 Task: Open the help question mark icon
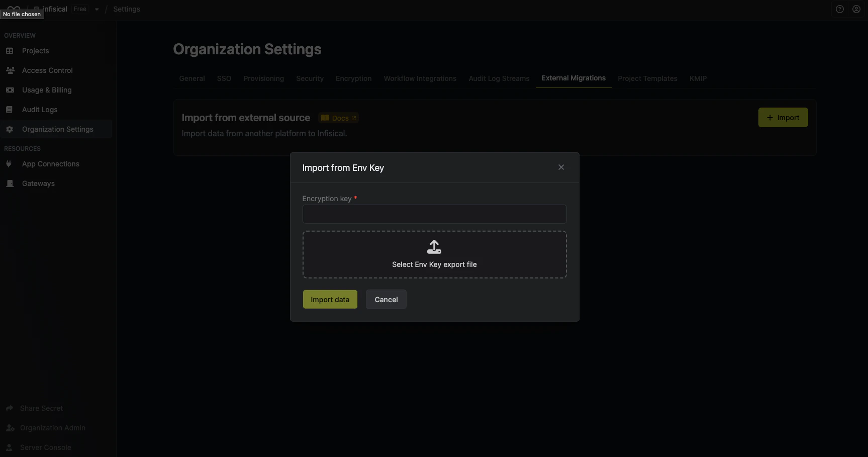[x=839, y=9]
